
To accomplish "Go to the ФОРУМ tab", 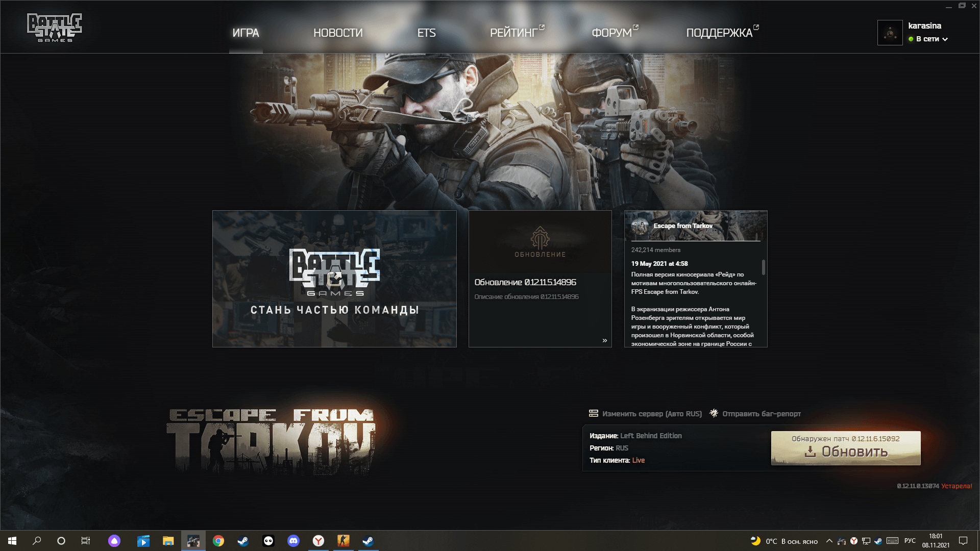I will pos(615,33).
